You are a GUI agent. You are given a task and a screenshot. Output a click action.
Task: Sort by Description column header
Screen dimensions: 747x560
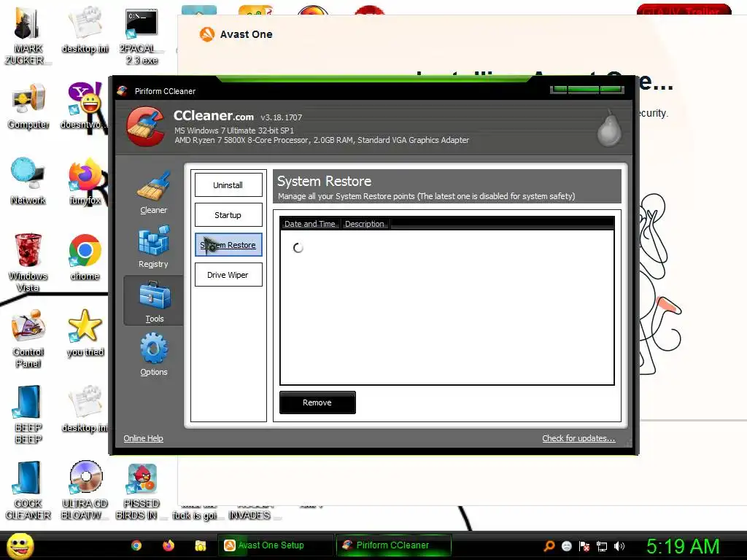click(x=365, y=224)
